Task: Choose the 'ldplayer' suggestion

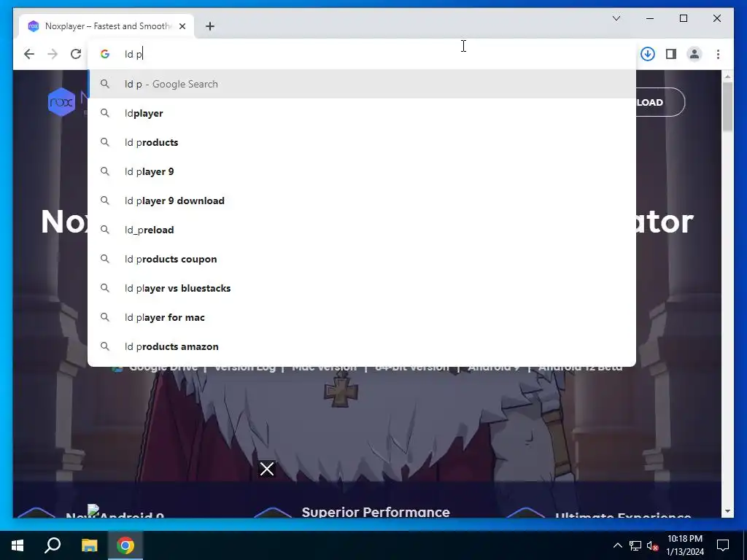Action: 362,113
